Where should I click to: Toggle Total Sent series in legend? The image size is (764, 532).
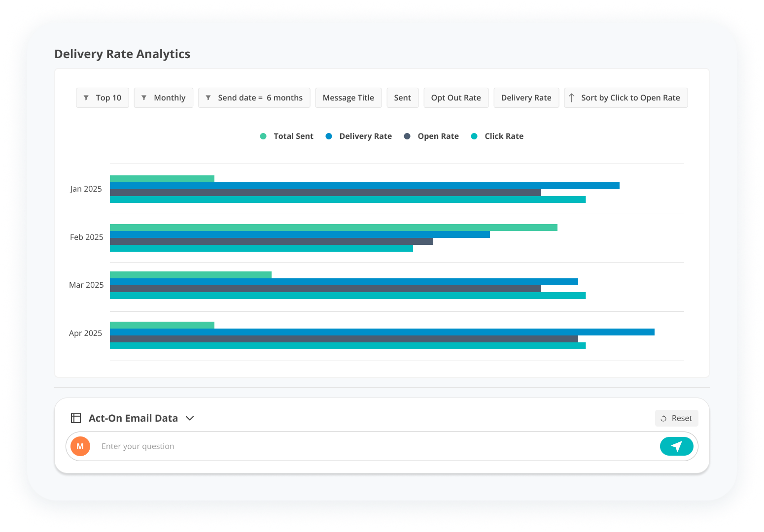[287, 136]
